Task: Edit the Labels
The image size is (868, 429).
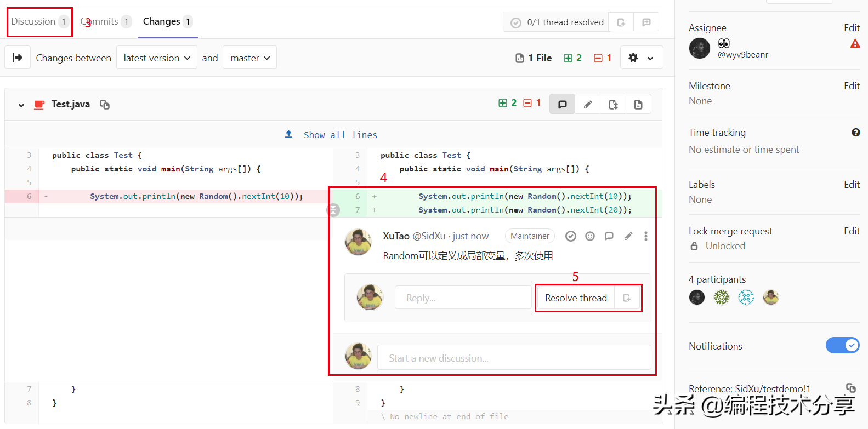Action: pos(852,185)
